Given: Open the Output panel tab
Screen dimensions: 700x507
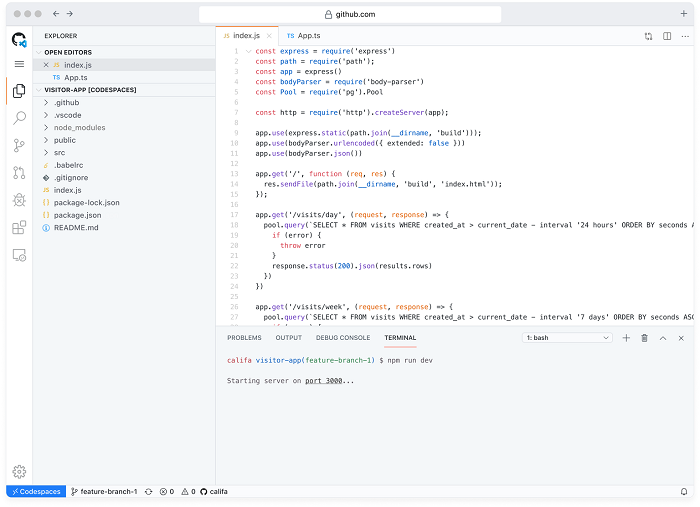Looking at the screenshot, I should [x=288, y=338].
